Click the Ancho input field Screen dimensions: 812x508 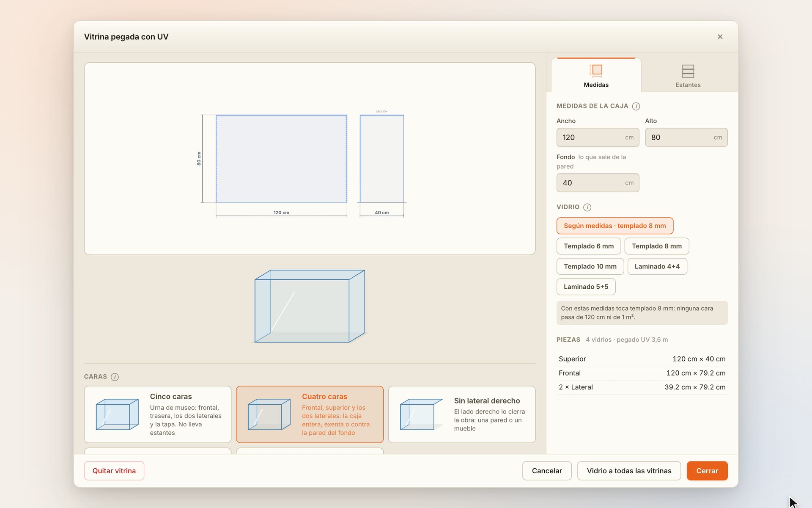pos(598,137)
